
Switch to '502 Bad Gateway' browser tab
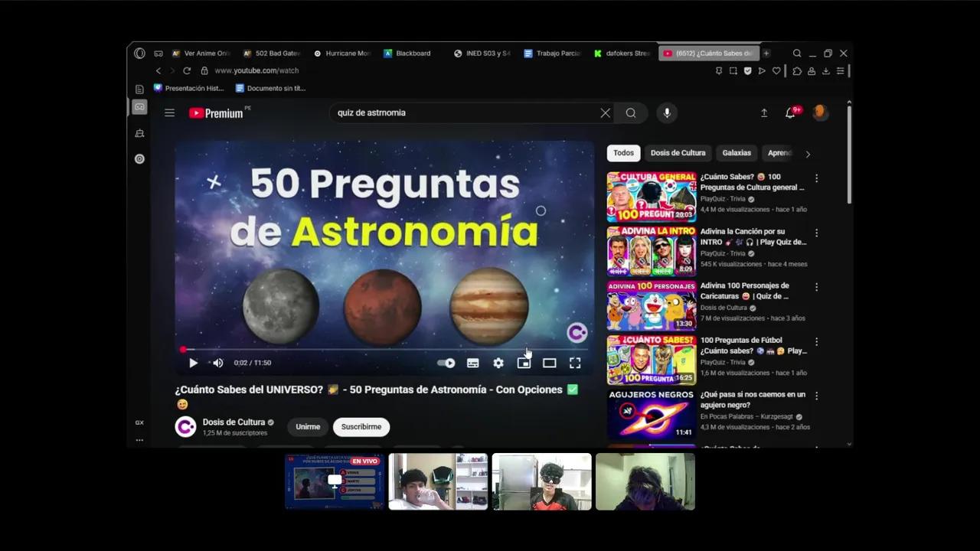click(x=272, y=54)
